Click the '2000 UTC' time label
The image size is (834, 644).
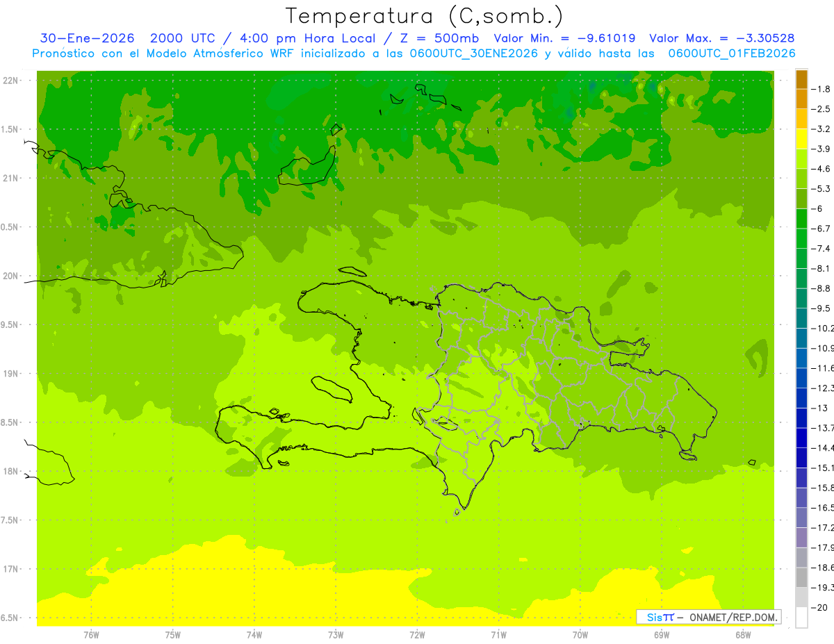[183, 38]
